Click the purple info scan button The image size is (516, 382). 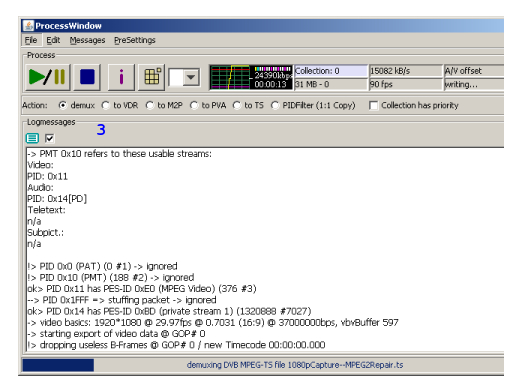121,77
